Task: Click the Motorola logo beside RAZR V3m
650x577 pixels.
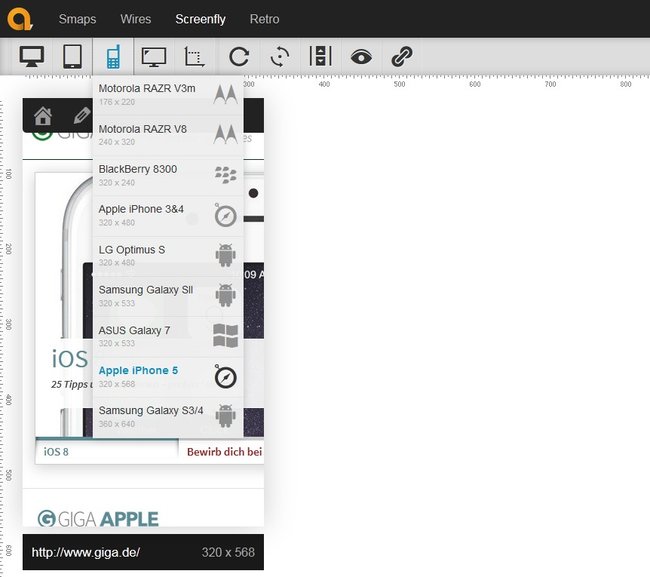Action: 226,95
